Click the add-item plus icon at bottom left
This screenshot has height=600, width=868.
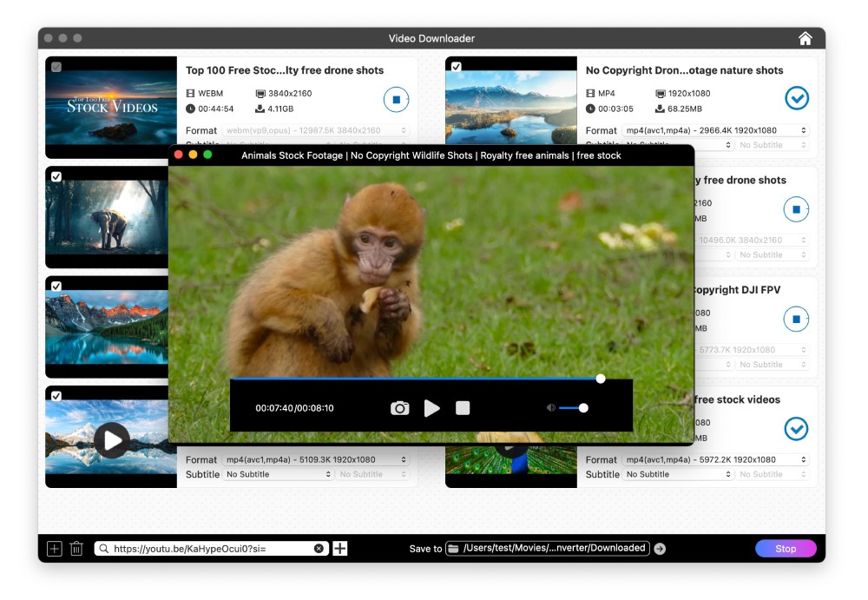point(54,549)
